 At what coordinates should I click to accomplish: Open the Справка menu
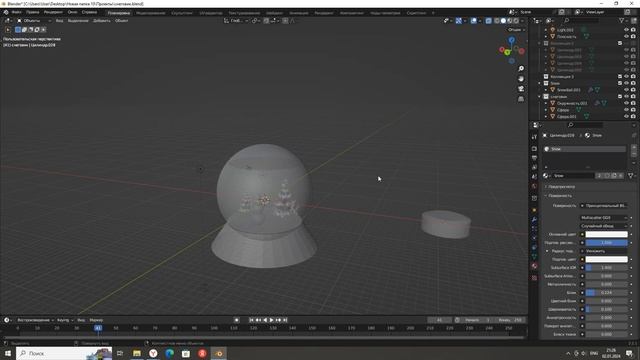coord(89,12)
